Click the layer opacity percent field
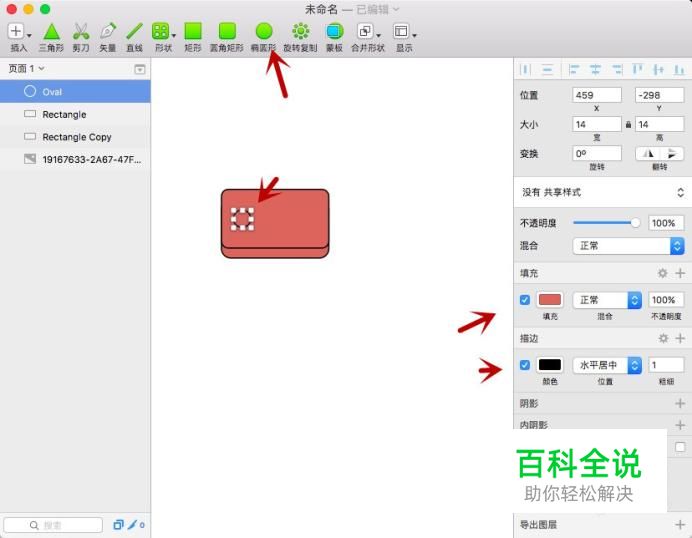Image resolution: width=692 pixels, height=538 pixels. 666,223
